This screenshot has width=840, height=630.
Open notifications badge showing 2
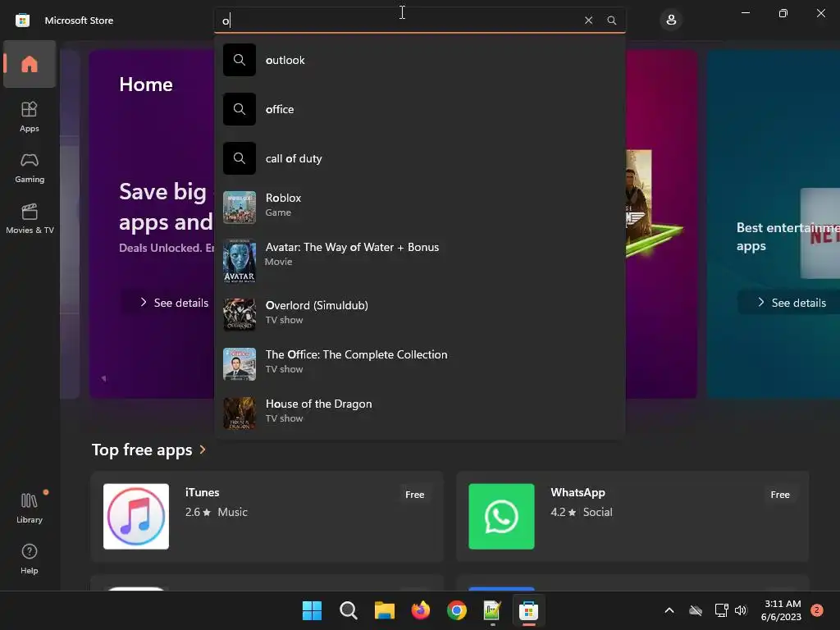pos(817,610)
